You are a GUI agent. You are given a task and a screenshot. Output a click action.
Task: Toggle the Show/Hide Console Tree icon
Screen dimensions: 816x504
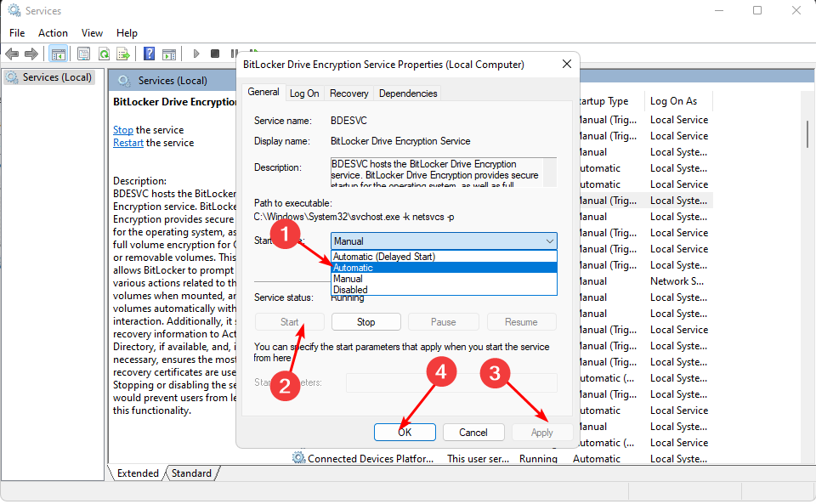coord(59,54)
